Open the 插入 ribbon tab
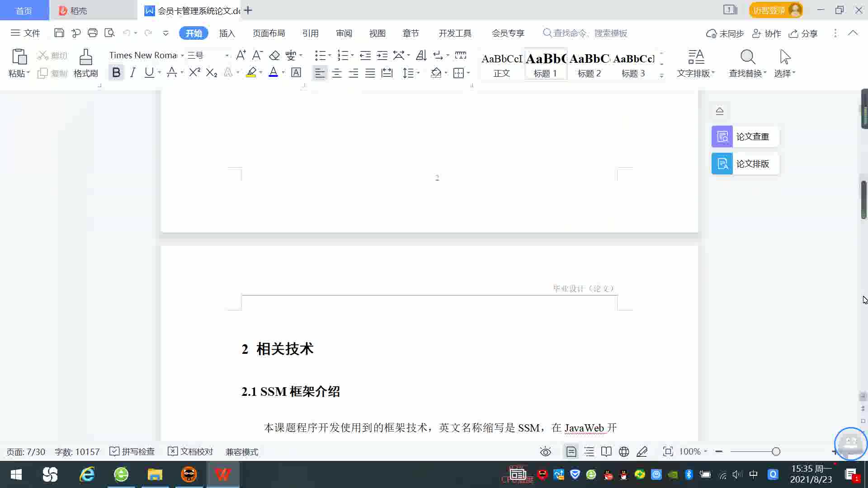Image resolution: width=868 pixels, height=488 pixels. pyautogui.click(x=227, y=33)
